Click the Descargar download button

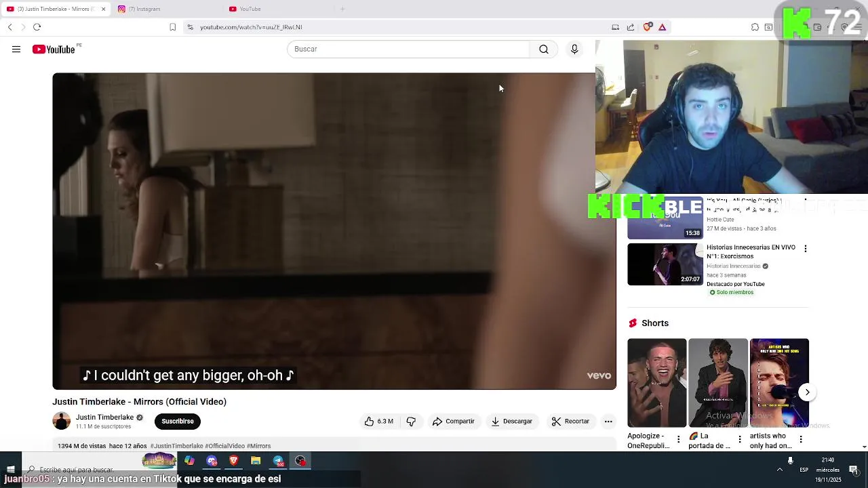[512, 422]
